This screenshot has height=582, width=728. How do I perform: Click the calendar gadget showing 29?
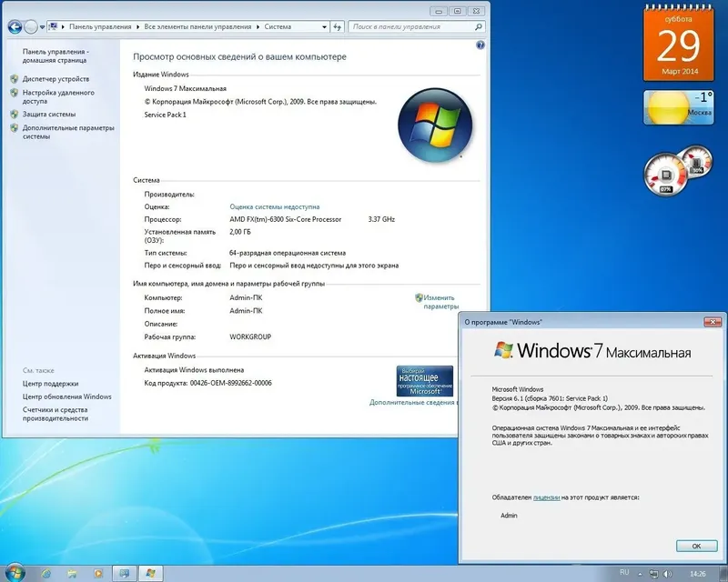click(x=678, y=43)
